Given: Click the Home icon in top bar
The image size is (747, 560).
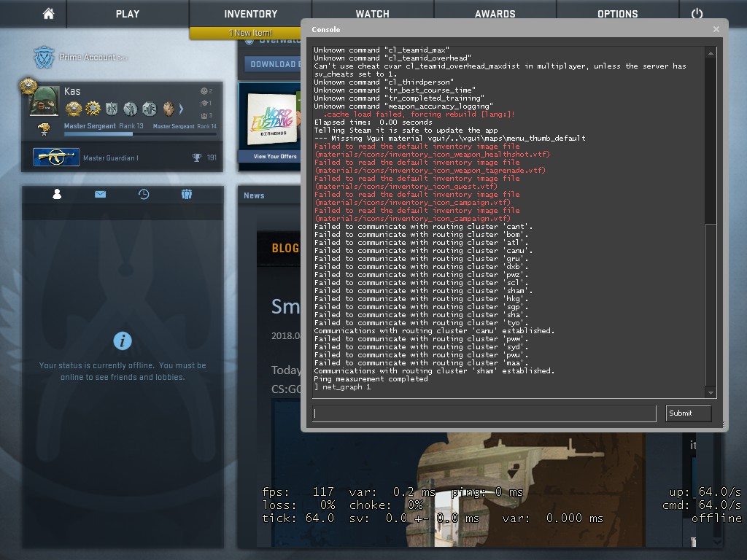Looking at the screenshot, I should [49, 14].
